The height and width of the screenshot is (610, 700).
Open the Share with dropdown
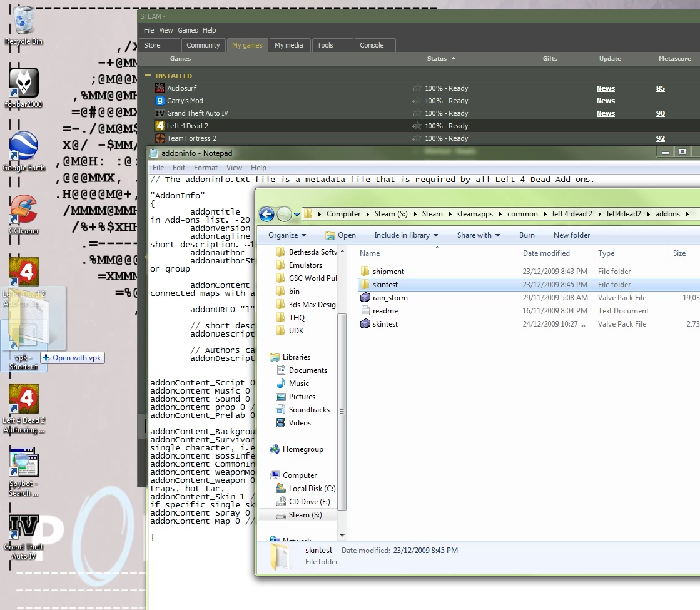click(x=478, y=235)
